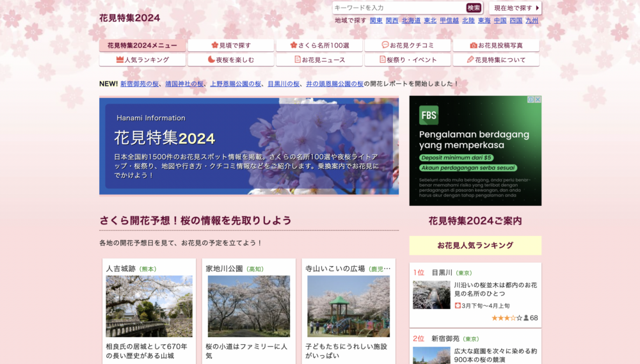Open 現在地で探す button
The height and width of the screenshot is (364, 640).
coord(515,8)
